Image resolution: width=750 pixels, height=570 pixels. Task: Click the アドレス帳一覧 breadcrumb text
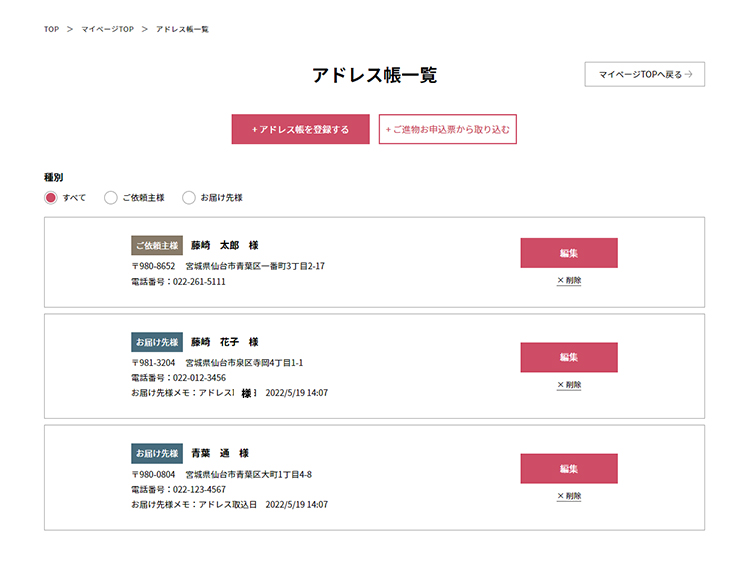click(x=182, y=29)
